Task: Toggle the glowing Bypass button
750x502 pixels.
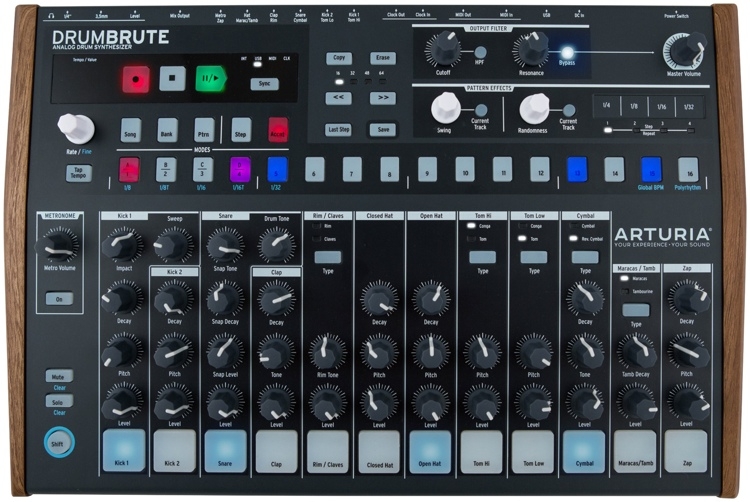Action: [x=567, y=53]
